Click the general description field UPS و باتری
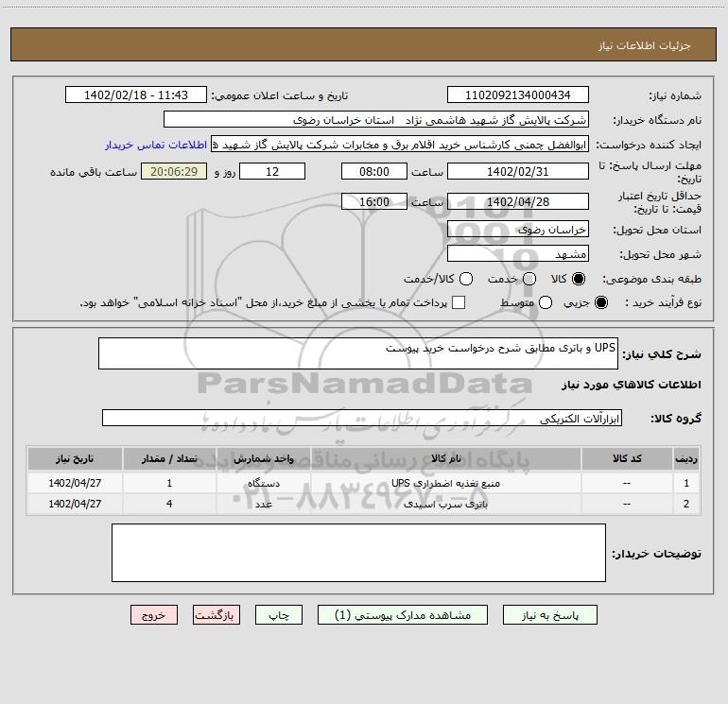 coord(358,353)
